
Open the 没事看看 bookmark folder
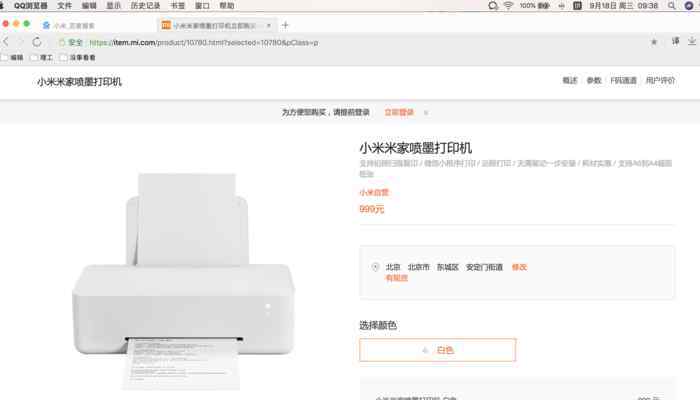tap(78, 58)
